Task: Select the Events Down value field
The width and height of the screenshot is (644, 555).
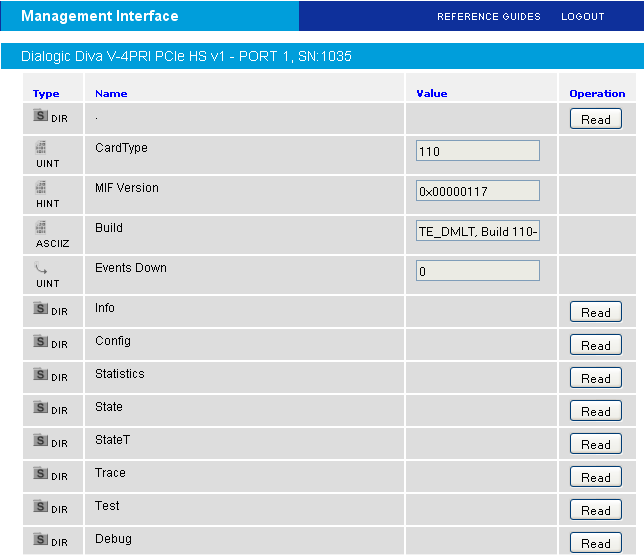Action: click(478, 271)
